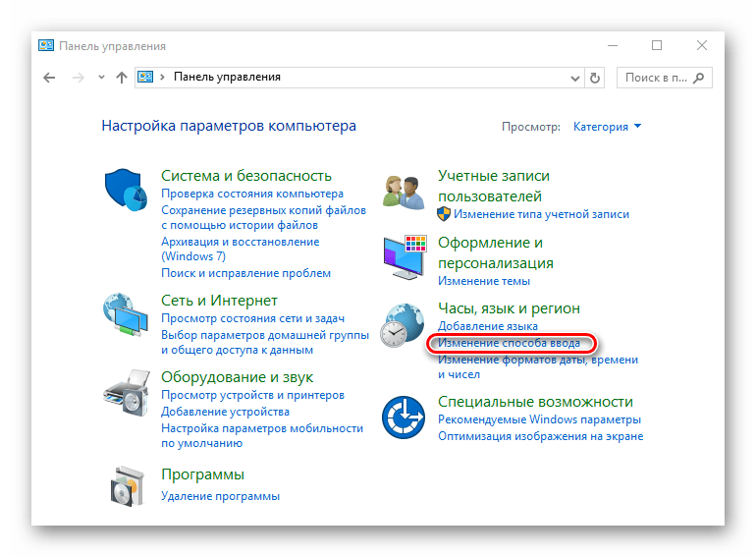The height and width of the screenshot is (557, 756).
Task: Open Программы category heading
Action: [x=202, y=474]
